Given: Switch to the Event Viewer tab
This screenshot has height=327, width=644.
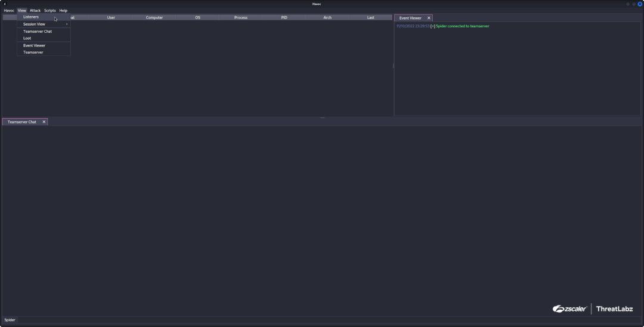Looking at the screenshot, I should pyautogui.click(x=410, y=18).
